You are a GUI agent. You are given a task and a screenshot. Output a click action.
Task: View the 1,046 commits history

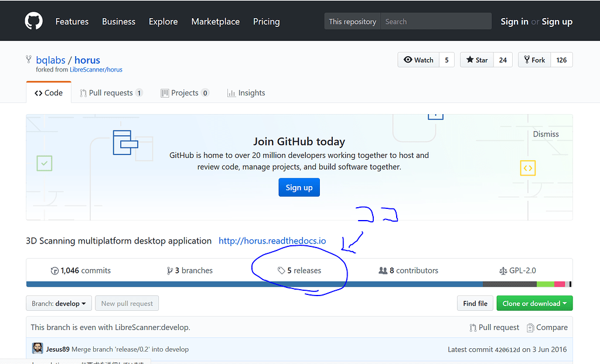[x=81, y=271]
